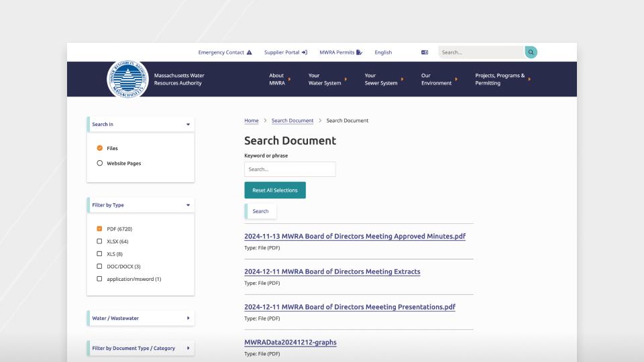This screenshot has height=362, width=644.
Task: Click the MWRA Permits document icon
Action: (360, 52)
